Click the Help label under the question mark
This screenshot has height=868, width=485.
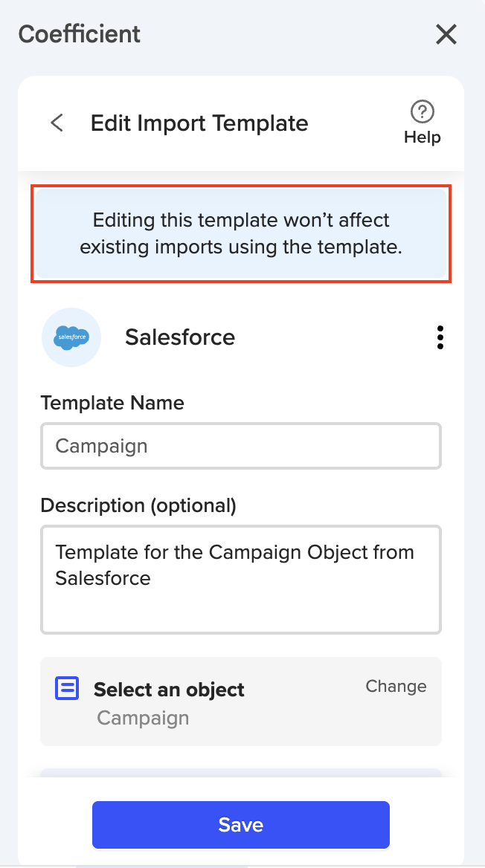pos(423,137)
